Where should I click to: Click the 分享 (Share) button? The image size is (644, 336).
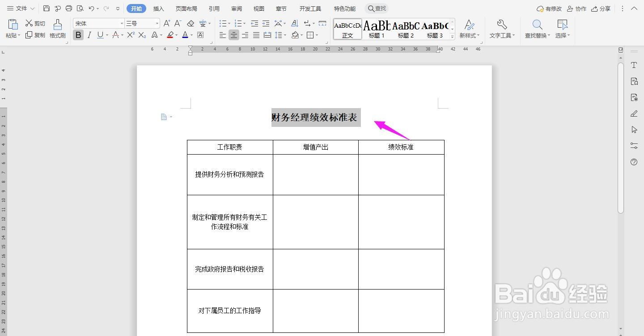pyautogui.click(x=601, y=8)
